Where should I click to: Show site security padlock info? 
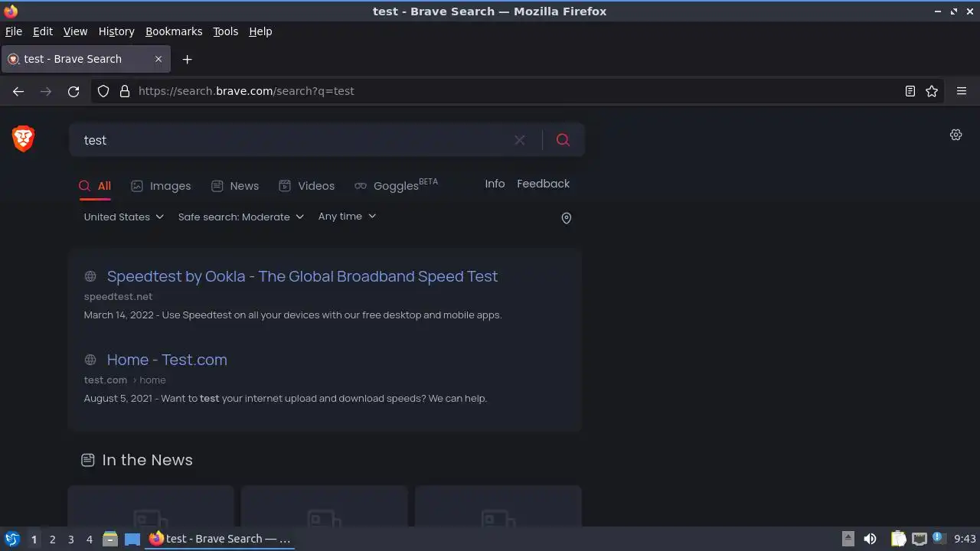tap(125, 91)
